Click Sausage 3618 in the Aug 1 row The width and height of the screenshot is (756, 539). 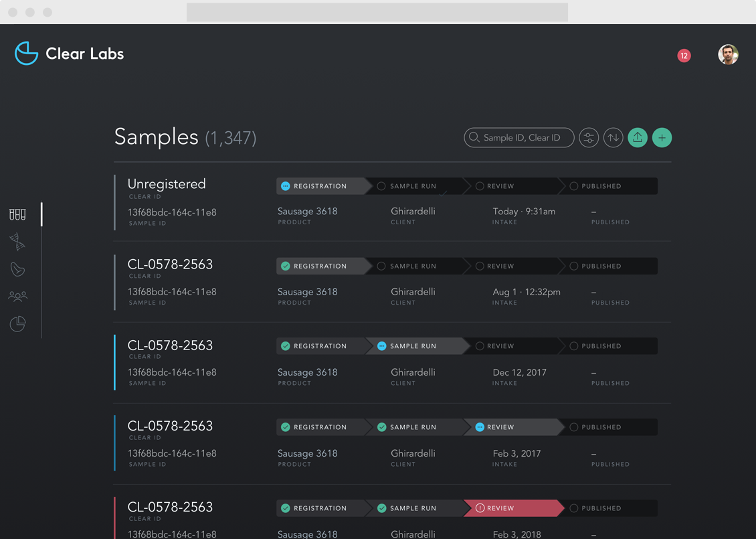pyautogui.click(x=307, y=292)
